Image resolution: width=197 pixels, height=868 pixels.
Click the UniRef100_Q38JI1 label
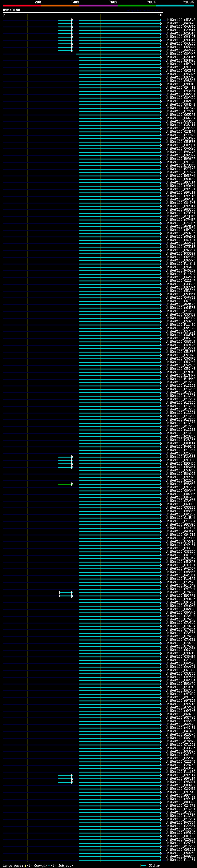(180, 125)
